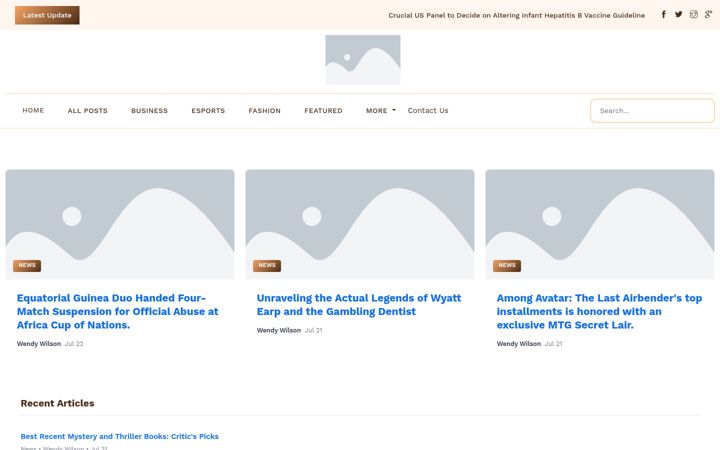The image size is (720, 450).
Task: Open the Instagram social icon
Action: pos(694,15)
